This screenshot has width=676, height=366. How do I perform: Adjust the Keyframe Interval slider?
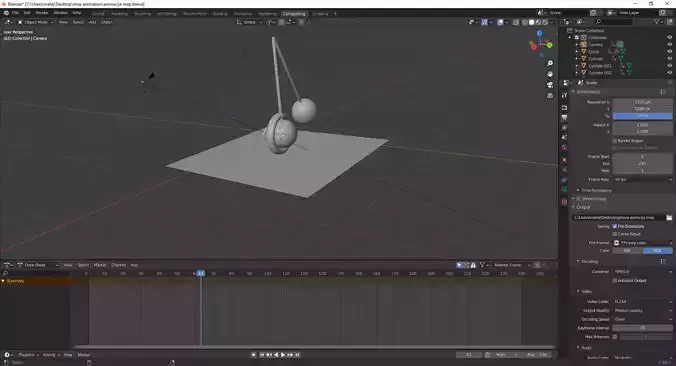click(642, 328)
